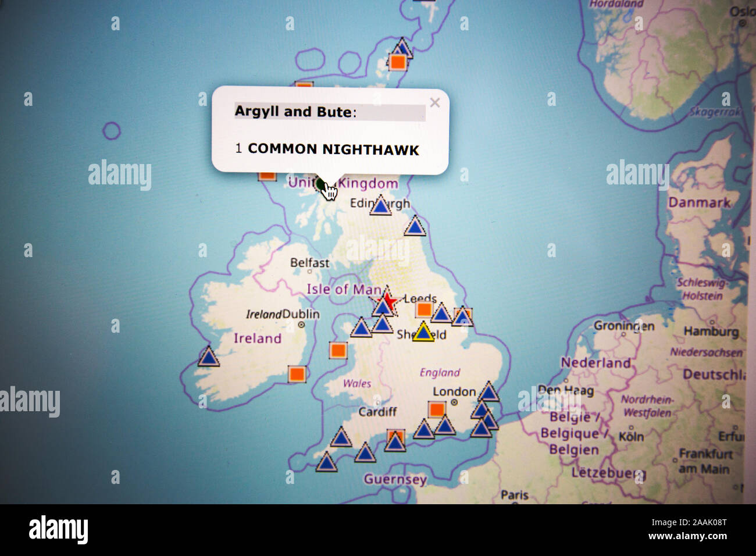Click the Köln city label
Image resolution: width=756 pixels, height=556 pixels.
[x=632, y=436]
